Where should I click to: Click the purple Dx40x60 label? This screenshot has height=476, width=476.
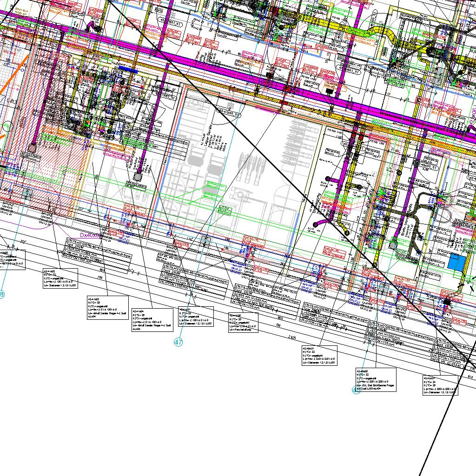pos(91,236)
